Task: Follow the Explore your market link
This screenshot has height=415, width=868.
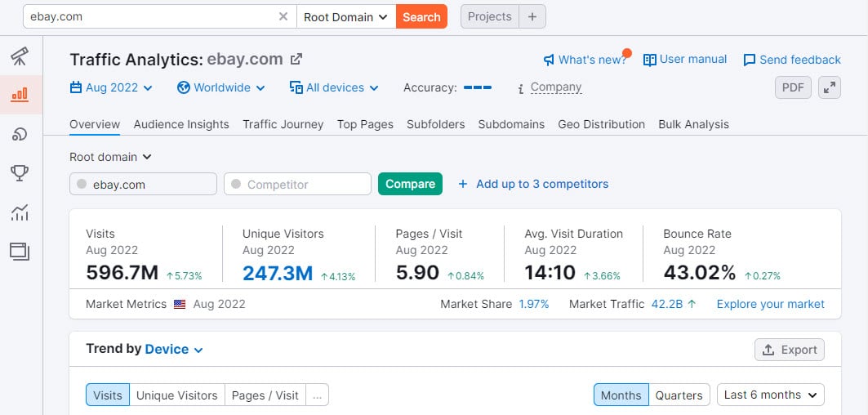Action: tap(770, 304)
